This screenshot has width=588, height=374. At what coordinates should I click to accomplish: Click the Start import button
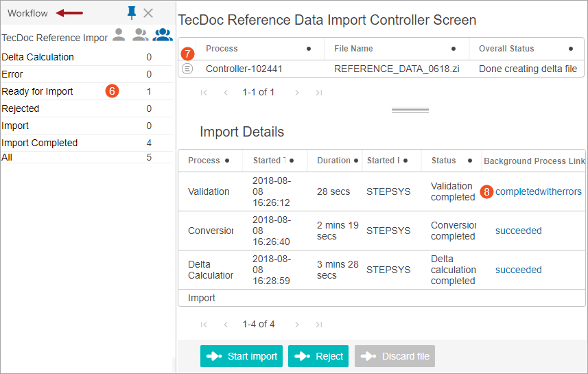click(x=242, y=356)
